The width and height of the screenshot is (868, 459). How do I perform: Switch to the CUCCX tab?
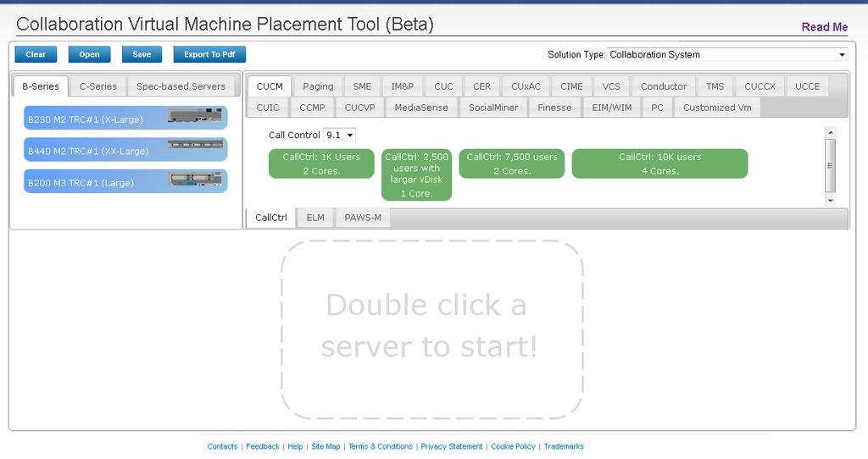pyautogui.click(x=759, y=86)
